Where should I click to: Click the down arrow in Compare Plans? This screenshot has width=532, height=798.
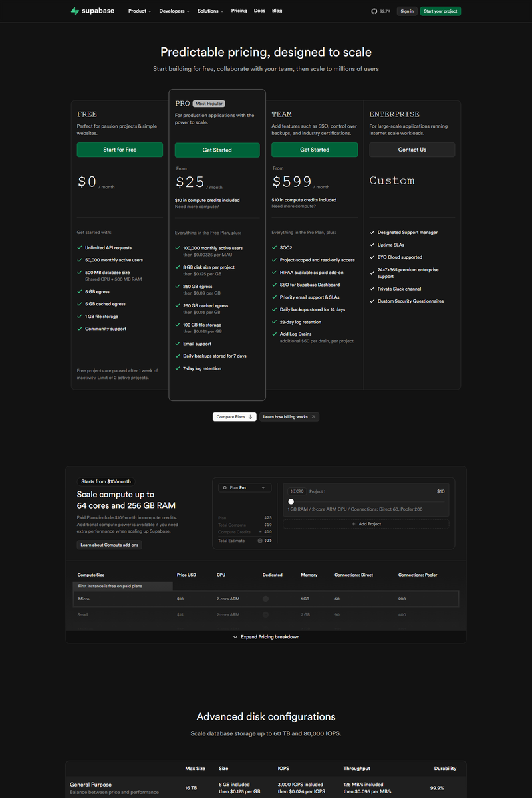251,417
